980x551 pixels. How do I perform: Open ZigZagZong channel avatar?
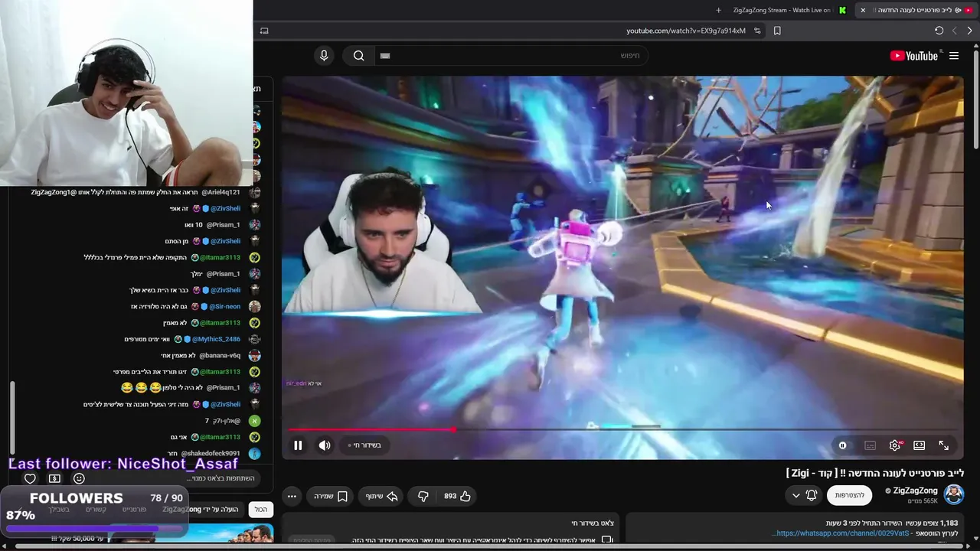click(x=954, y=494)
